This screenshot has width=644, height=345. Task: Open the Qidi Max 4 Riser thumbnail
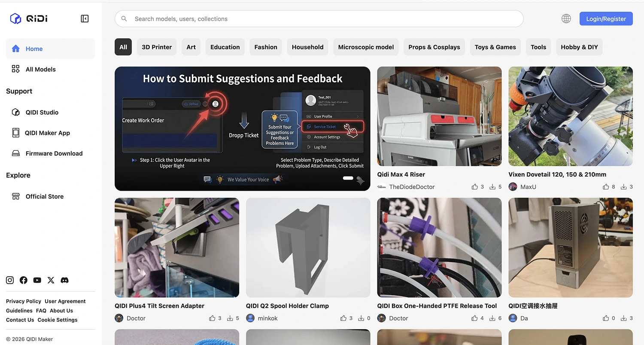(439, 116)
